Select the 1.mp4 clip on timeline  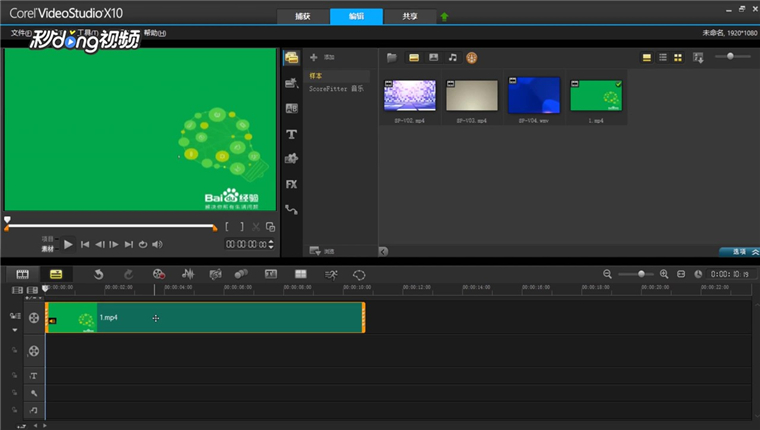(x=205, y=318)
